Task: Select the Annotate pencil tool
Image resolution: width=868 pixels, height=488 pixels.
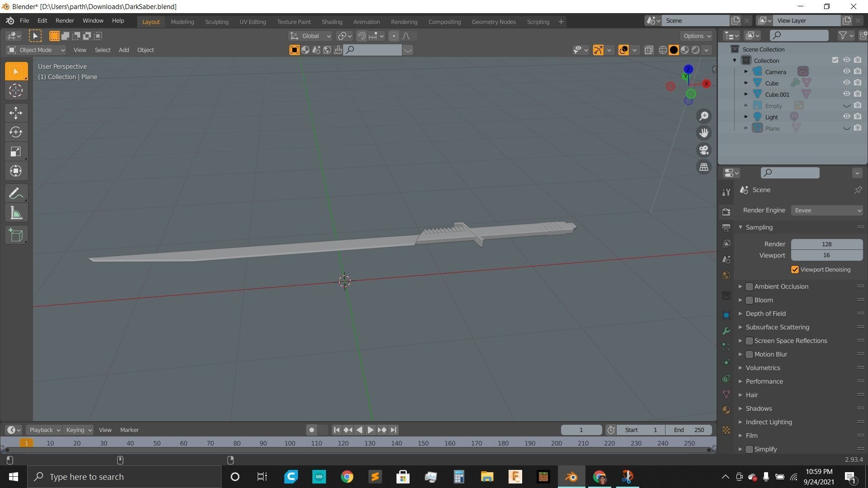Action: pyautogui.click(x=16, y=194)
